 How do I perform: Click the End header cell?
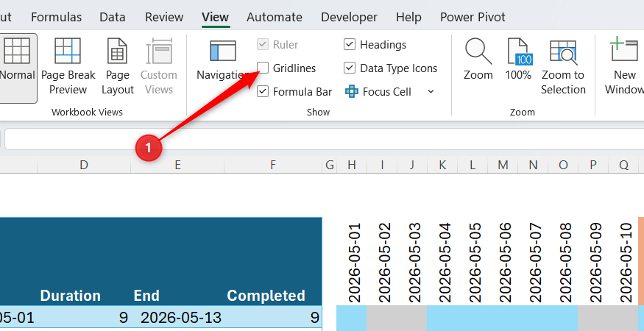point(177,261)
